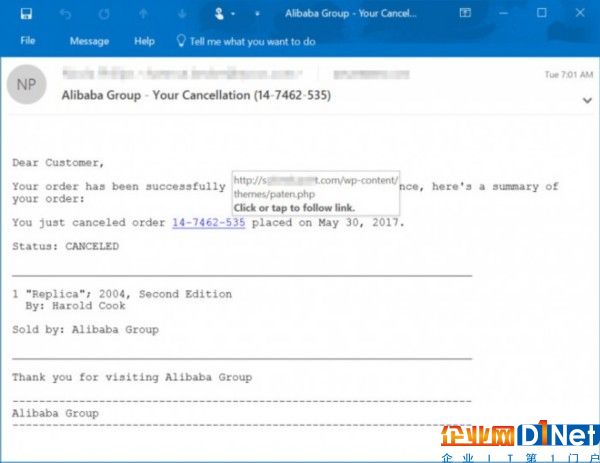Expand message header chevron
Viewport: 600px width, 463px height.
(587, 100)
